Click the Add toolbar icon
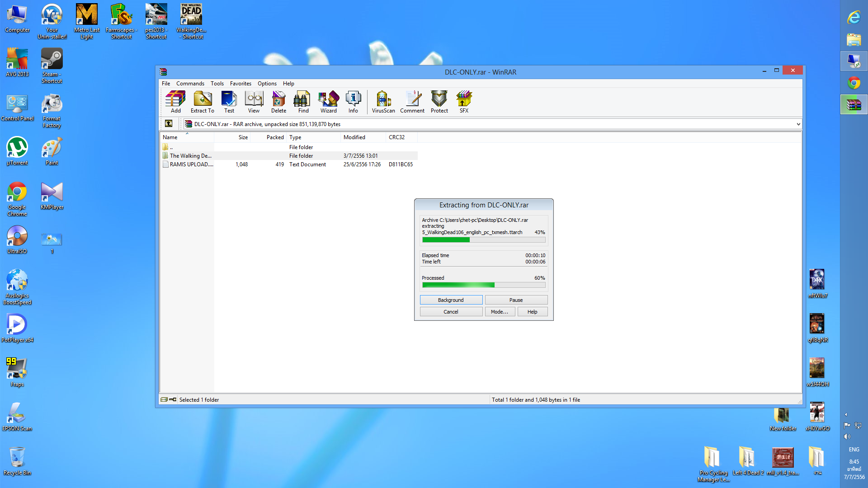The image size is (868, 488). click(175, 102)
